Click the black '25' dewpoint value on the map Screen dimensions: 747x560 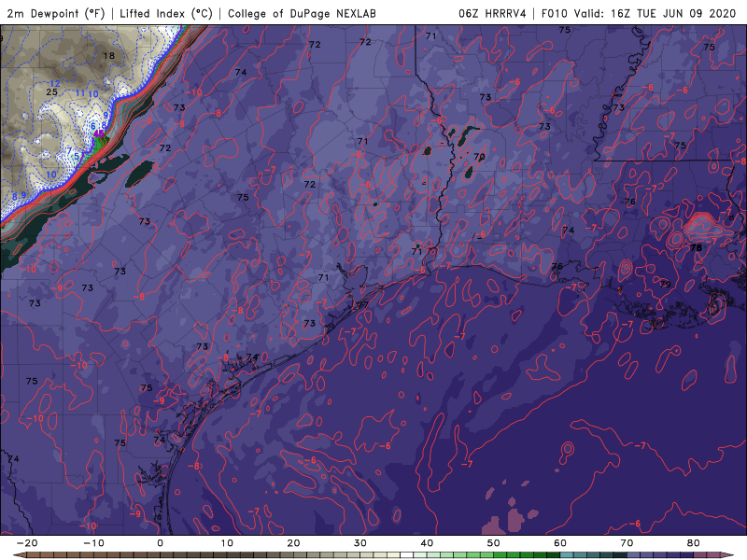click(x=51, y=91)
